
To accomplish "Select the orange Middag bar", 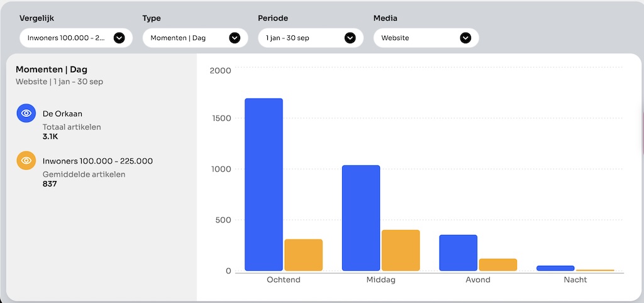I will point(401,250).
